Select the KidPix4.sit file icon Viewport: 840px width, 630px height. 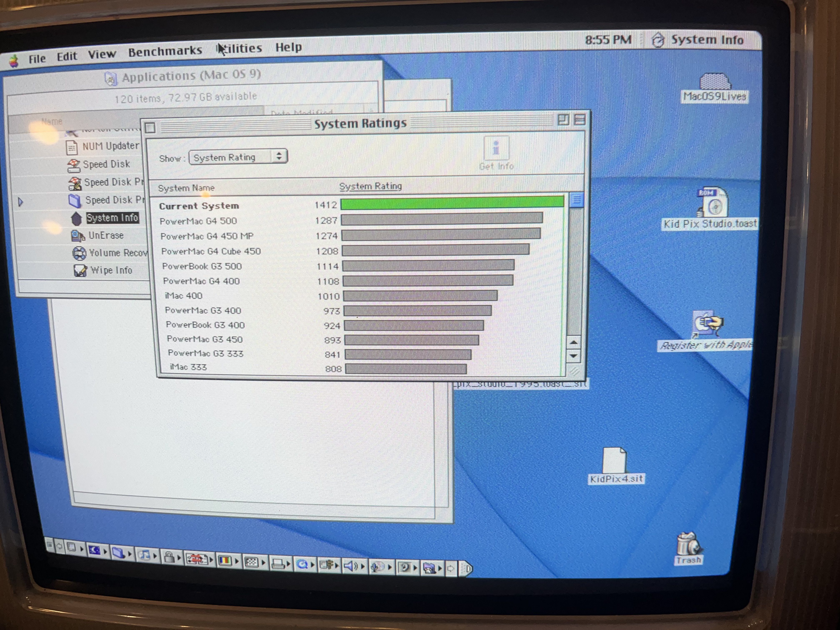[x=614, y=461]
